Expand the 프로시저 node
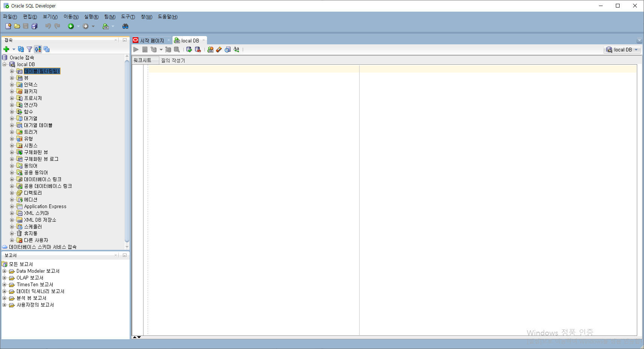 pos(12,98)
